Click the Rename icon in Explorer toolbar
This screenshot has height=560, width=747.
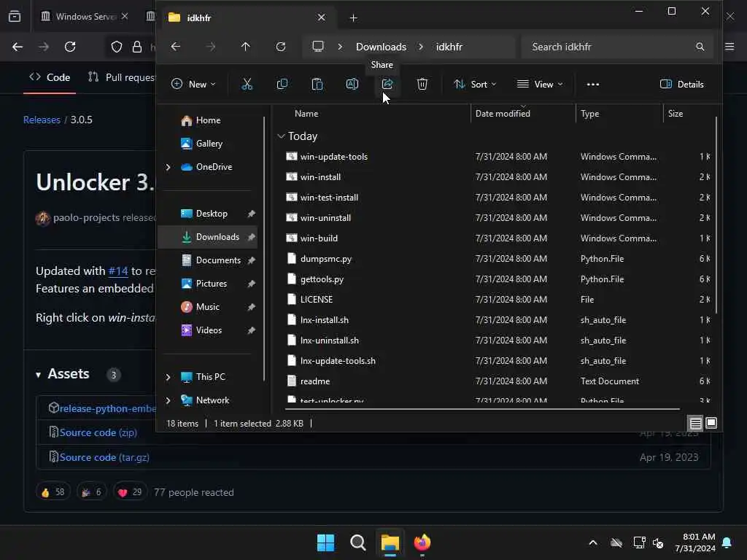[352, 85]
